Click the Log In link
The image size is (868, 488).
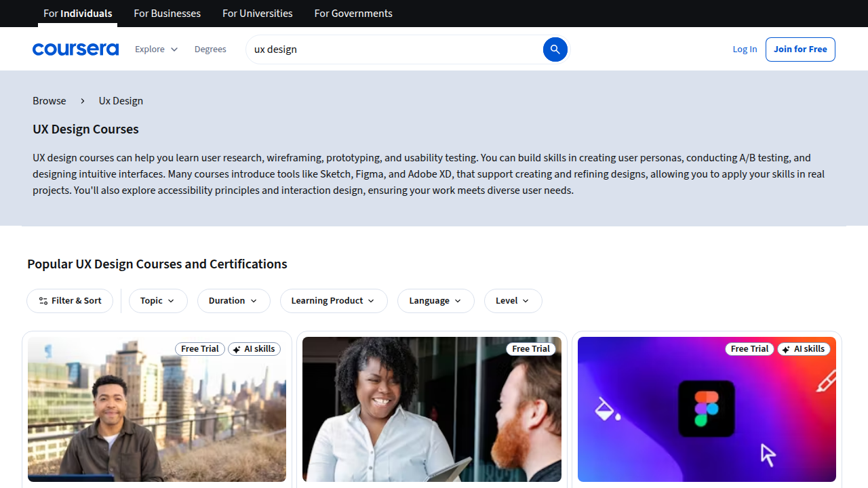click(745, 49)
